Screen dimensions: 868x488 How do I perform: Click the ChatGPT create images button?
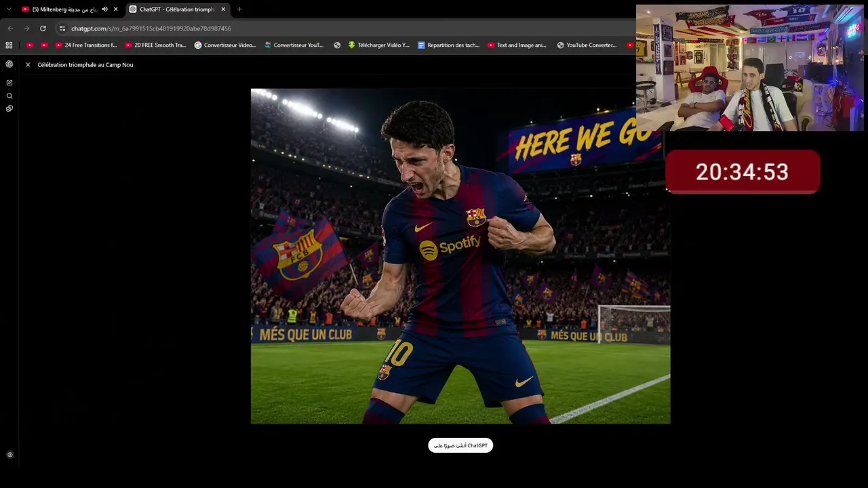pos(460,445)
